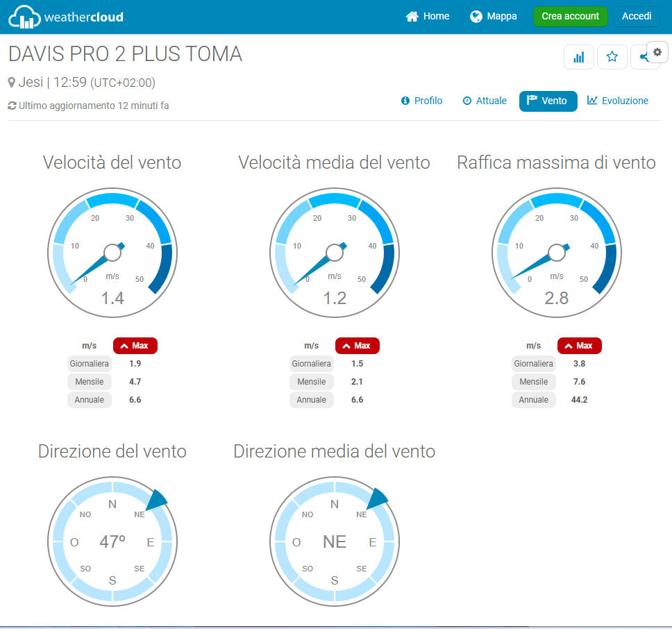Click the green Crea account button
This screenshot has width=672, height=629.
[570, 16]
